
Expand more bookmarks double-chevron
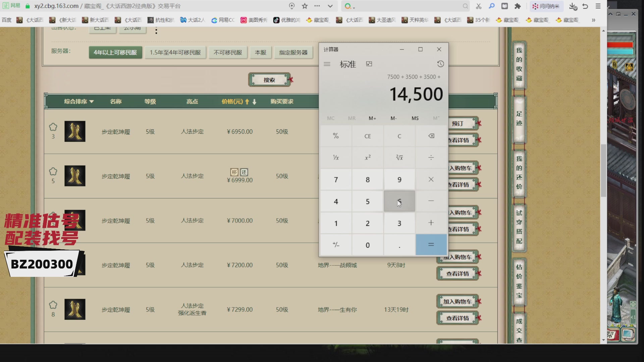[593, 20]
